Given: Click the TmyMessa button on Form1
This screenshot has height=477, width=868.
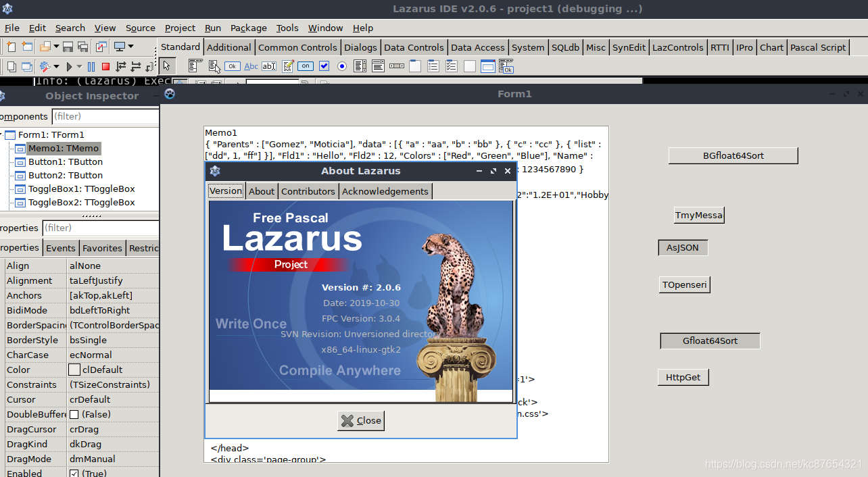Looking at the screenshot, I should click(699, 216).
